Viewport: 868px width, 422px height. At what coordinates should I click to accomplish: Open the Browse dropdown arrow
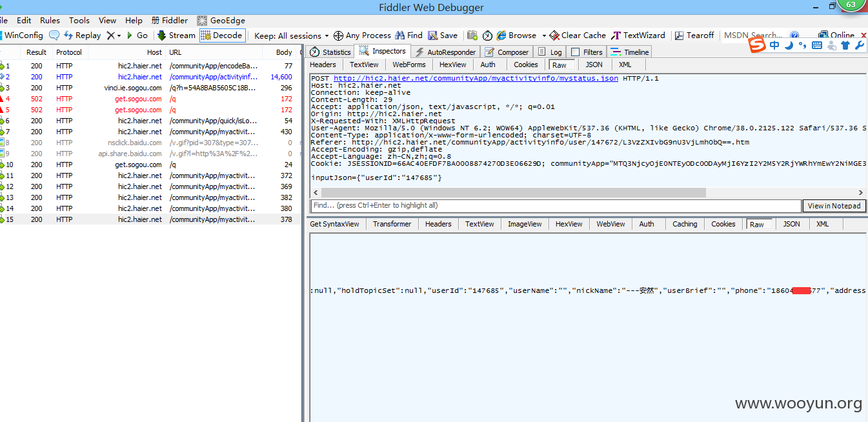tap(544, 35)
